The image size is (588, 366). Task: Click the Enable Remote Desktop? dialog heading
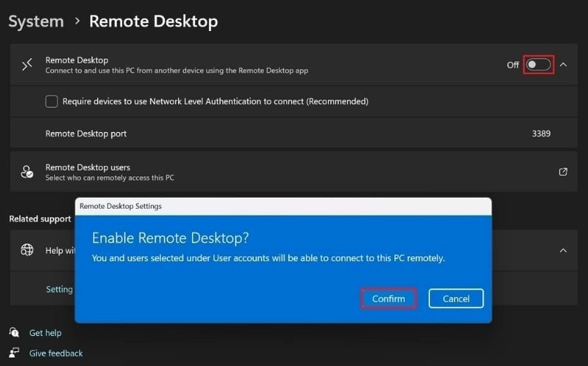tap(170, 238)
